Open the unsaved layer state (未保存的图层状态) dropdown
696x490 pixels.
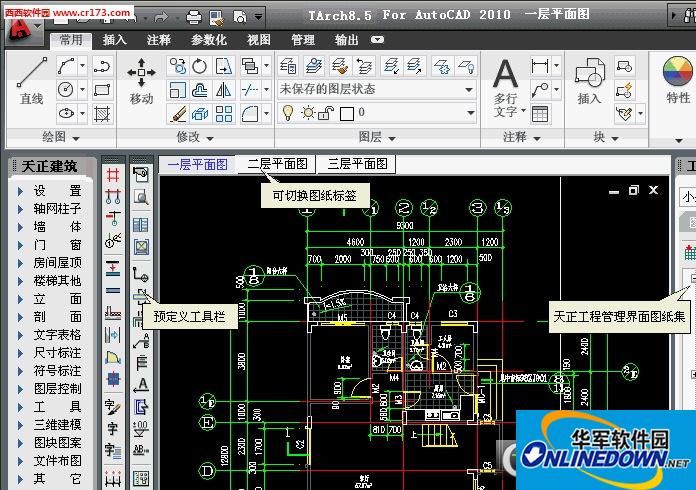pos(376,90)
